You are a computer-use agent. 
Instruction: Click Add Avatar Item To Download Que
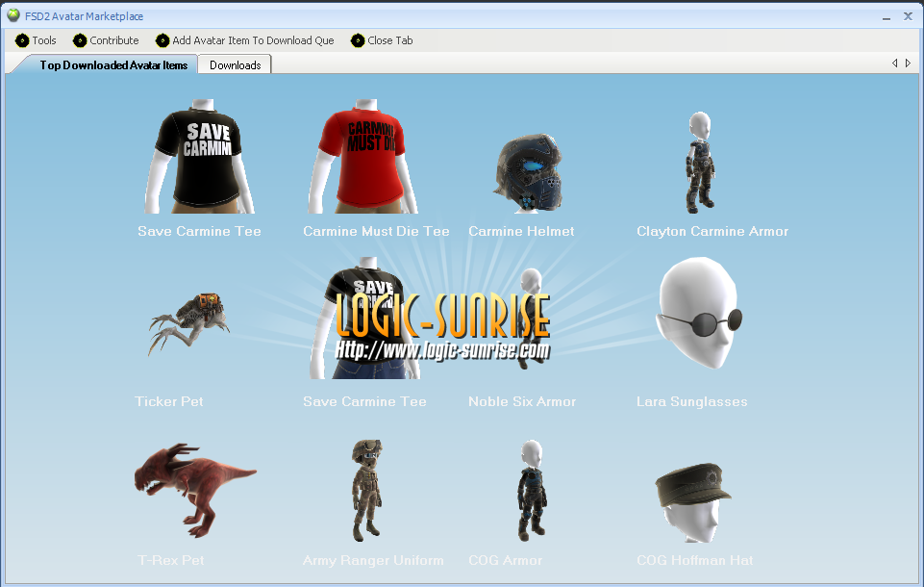244,40
